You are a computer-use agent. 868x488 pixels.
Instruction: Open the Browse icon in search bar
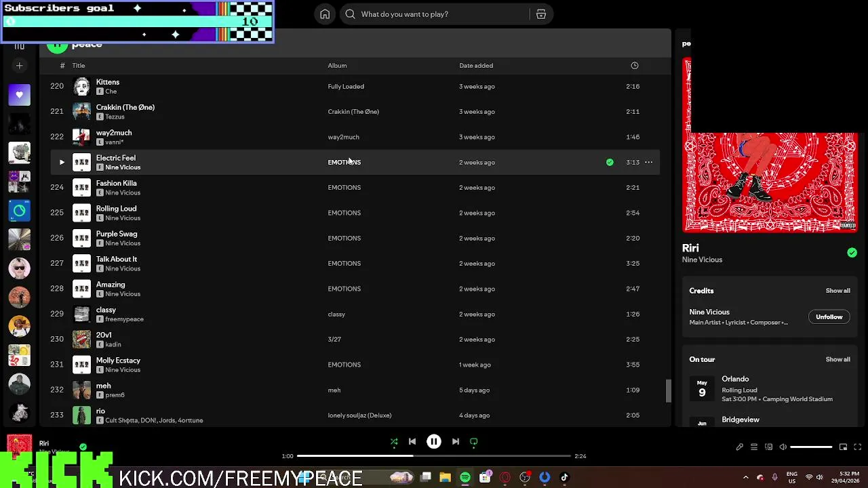[541, 14]
